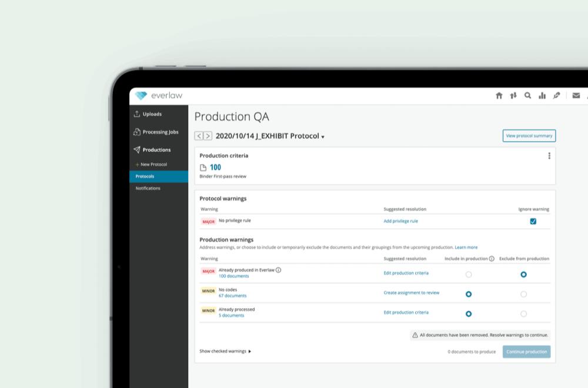Click the MINOR badge on No codes
Screen dimensions: 588x388
coord(209,291)
